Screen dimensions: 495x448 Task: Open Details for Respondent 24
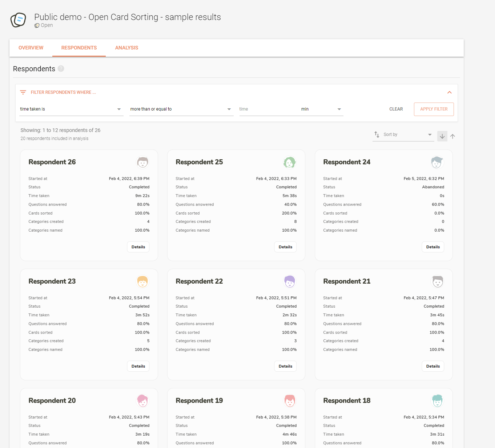click(x=432, y=247)
